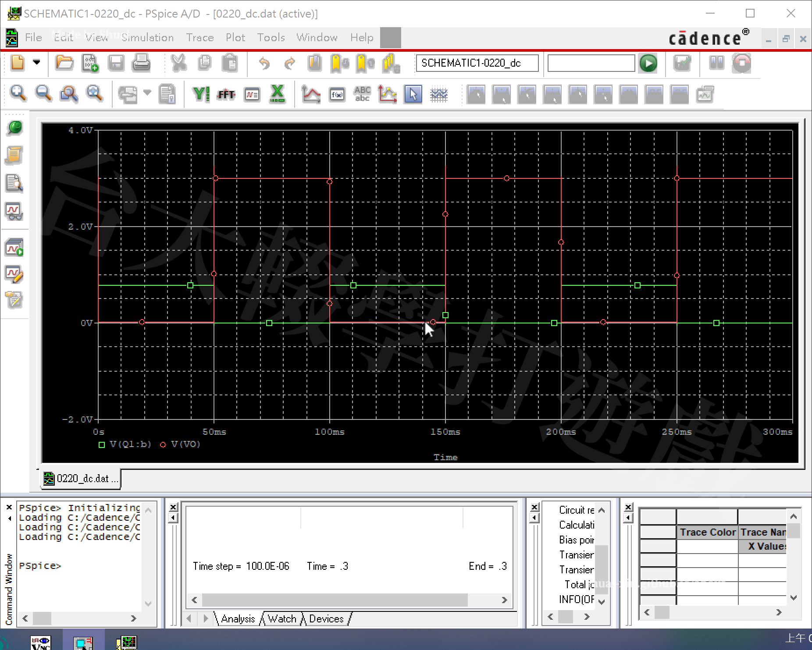Close the Command Window panel
The image size is (812, 650).
coord(9,507)
